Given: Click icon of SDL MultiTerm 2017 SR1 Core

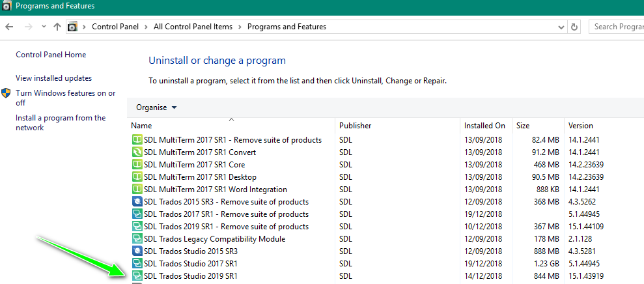Looking at the screenshot, I should pyautogui.click(x=137, y=165).
